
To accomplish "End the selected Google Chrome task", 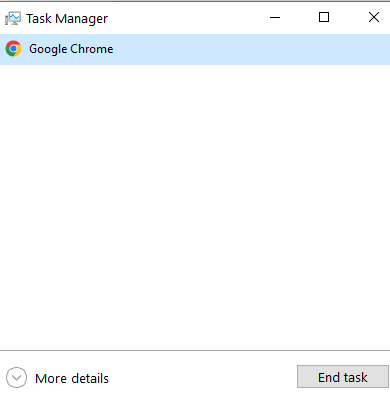I will [x=343, y=377].
